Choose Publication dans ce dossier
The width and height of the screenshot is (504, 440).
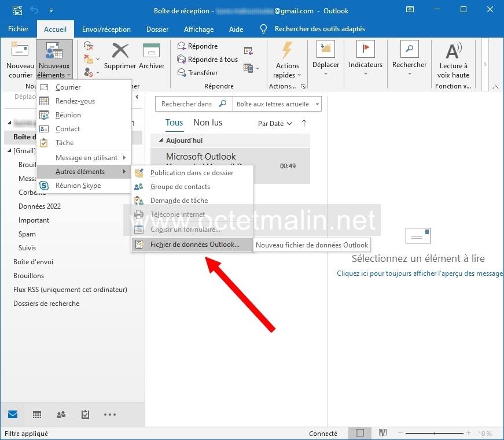(x=193, y=173)
